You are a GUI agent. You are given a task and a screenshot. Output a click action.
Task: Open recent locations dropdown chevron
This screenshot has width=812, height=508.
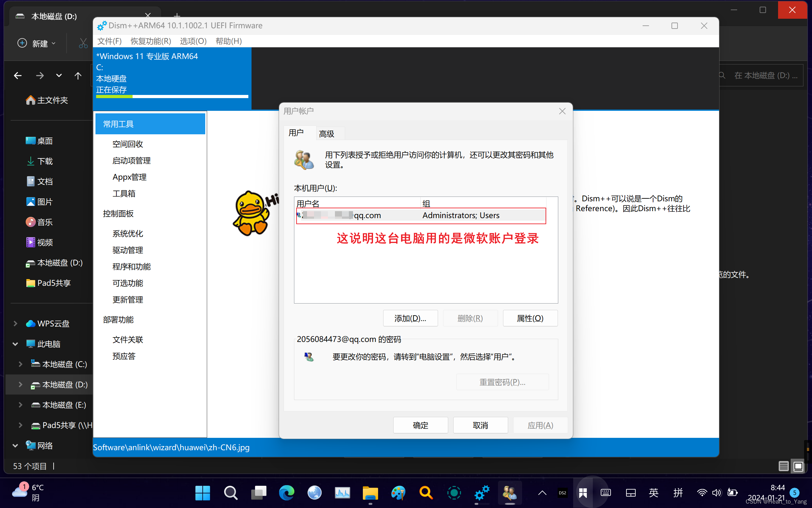coord(59,76)
